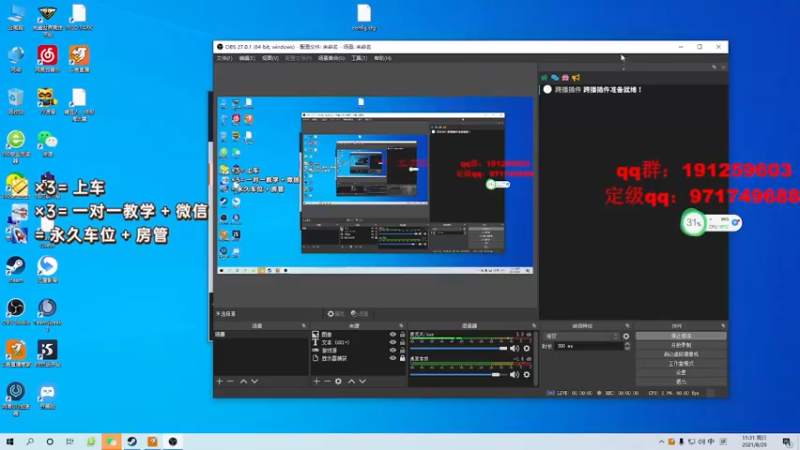Remove scene using minus icon in scenes panel
The image size is (800, 450).
231,381
